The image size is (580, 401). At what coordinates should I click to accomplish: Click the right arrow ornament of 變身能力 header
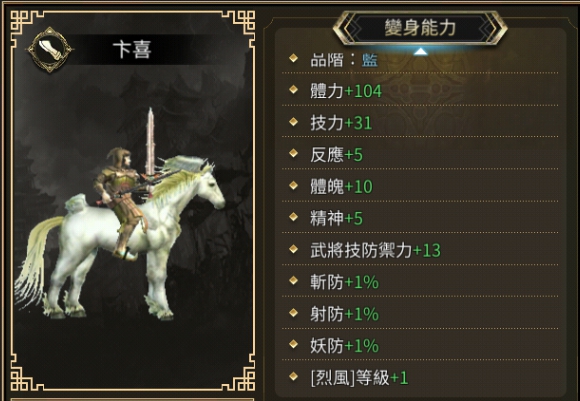tap(493, 28)
